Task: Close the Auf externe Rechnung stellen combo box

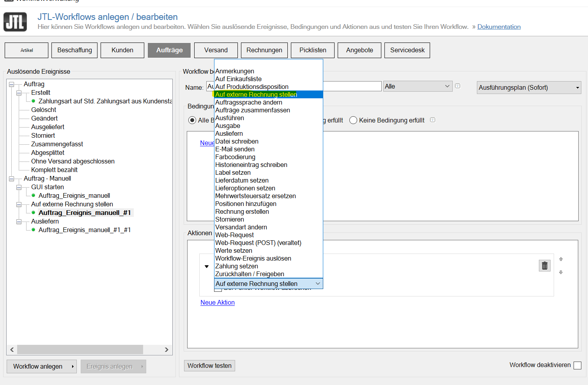Action: pos(269,284)
